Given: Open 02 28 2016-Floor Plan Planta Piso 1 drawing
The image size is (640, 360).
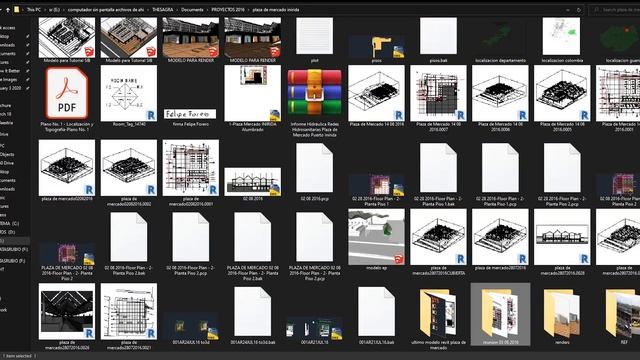Looking at the screenshot, I should coord(376,185).
